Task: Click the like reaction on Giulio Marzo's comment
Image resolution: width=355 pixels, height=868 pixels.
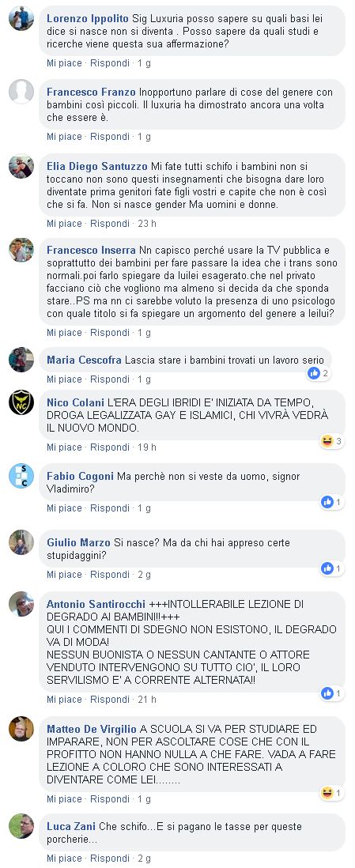Action: click(327, 568)
